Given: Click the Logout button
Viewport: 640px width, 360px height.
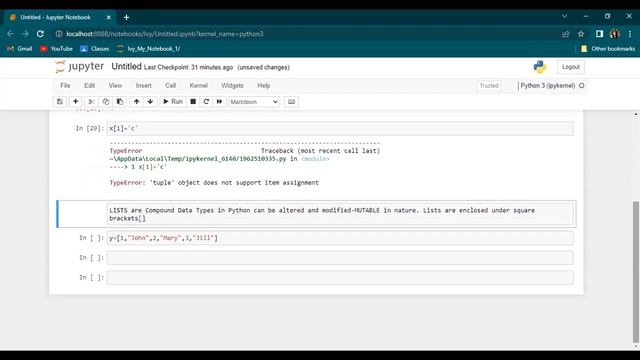Looking at the screenshot, I should tap(571, 67).
